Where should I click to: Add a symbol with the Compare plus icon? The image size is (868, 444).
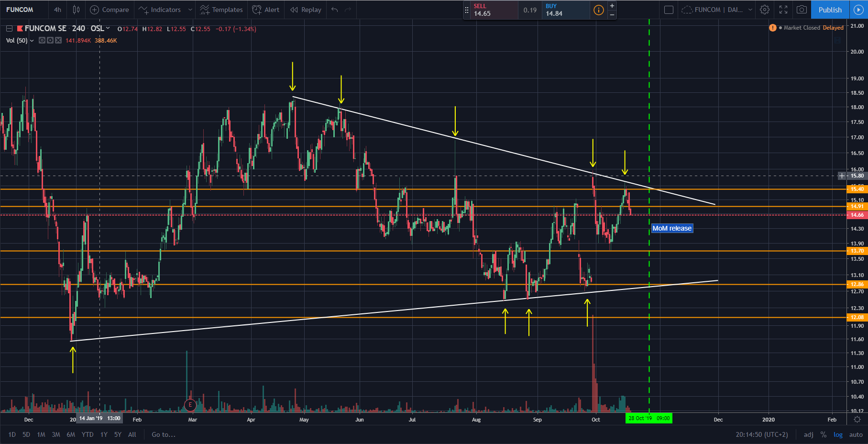(x=94, y=10)
